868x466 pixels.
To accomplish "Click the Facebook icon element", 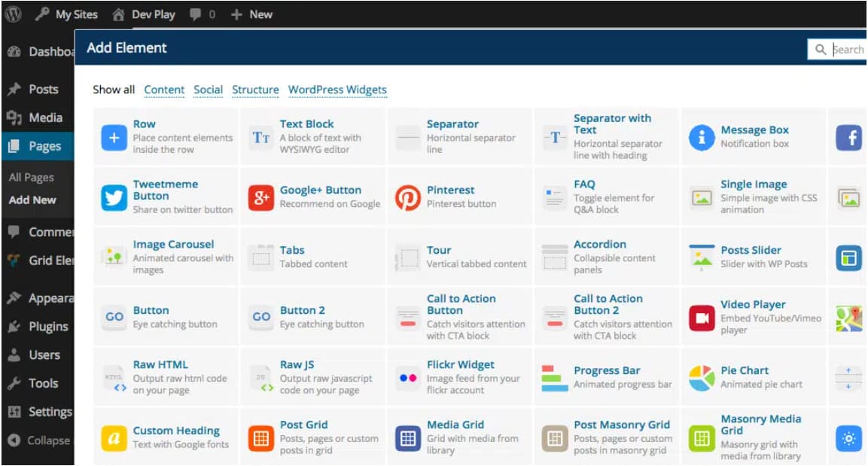I will (848, 137).
